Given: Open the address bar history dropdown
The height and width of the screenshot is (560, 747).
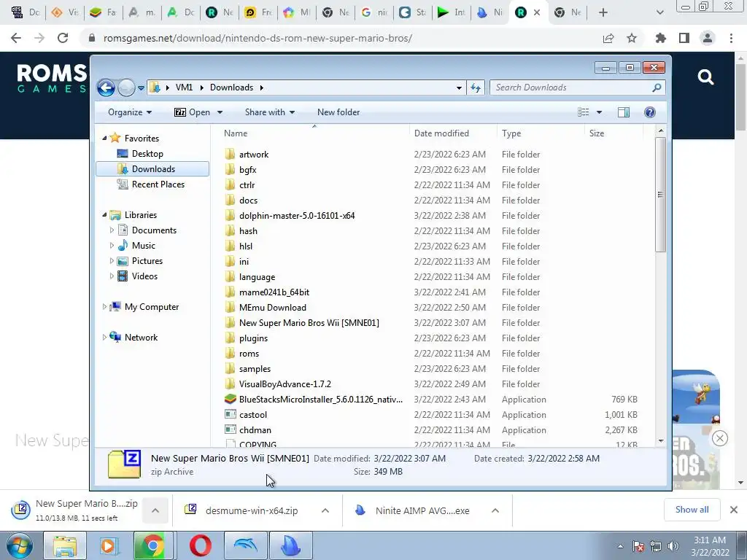Looking at the screenshot, I should tap(459, 87).
